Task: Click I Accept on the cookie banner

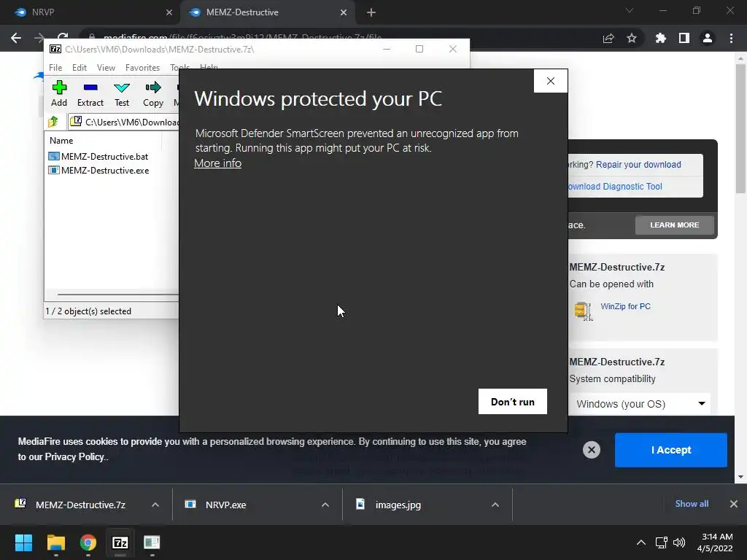Action: 671,449
